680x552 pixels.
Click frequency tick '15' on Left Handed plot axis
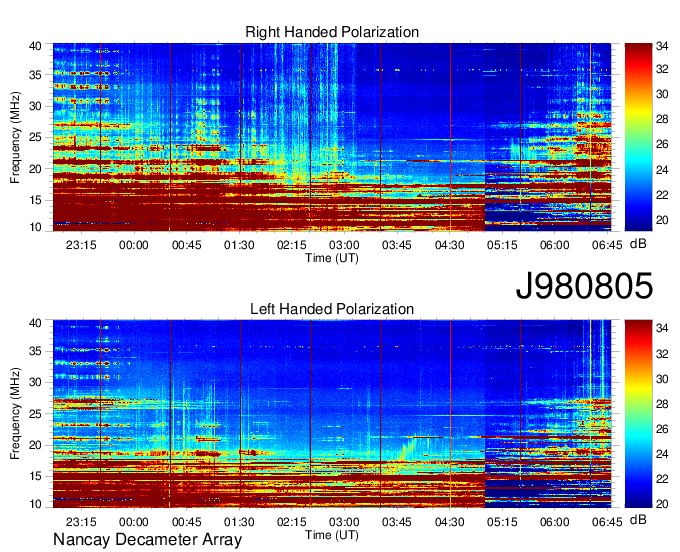[x=36, y=476]
